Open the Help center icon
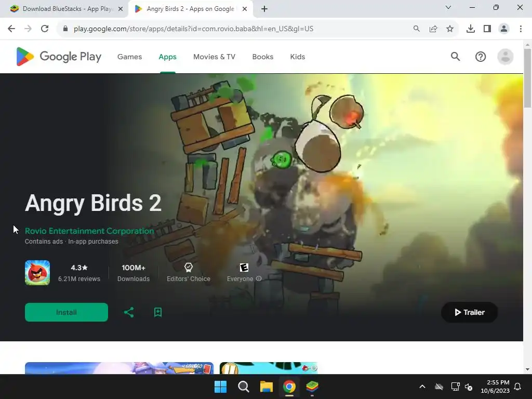The height and width of the screenshot is (399, 532). coord(481,57)
